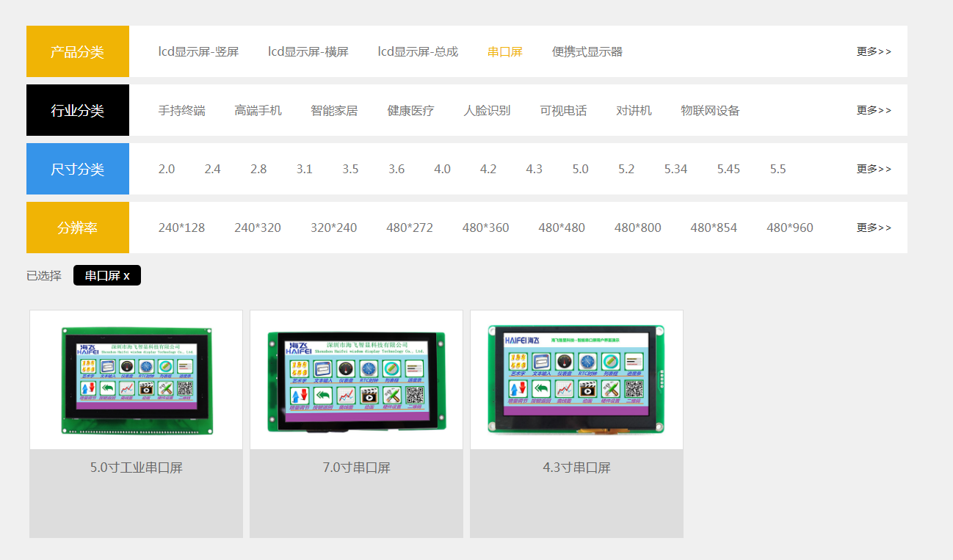Filter products by 480*800 resolution

pyautogui.click(x=637, y=228)
